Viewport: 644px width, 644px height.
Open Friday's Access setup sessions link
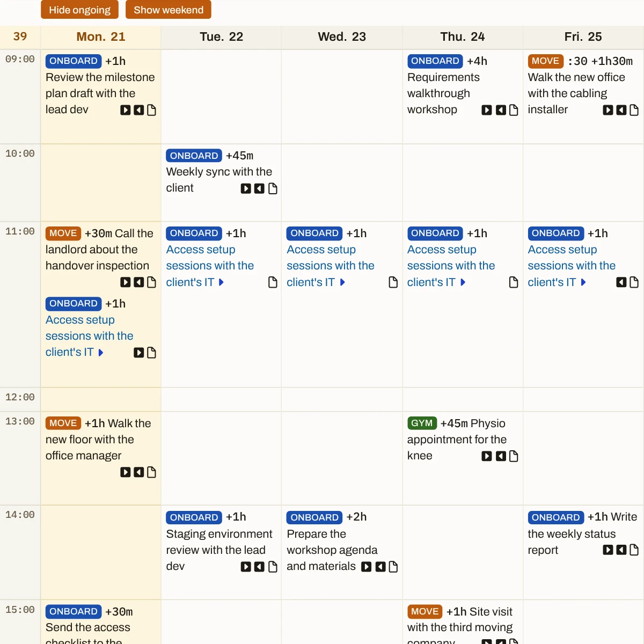point(572,266)
